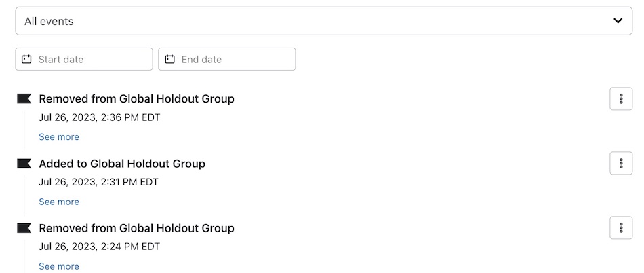Click the calendar icon in Start date
Image resolution: width=644 pixels, height=273 pixels.
26,59
